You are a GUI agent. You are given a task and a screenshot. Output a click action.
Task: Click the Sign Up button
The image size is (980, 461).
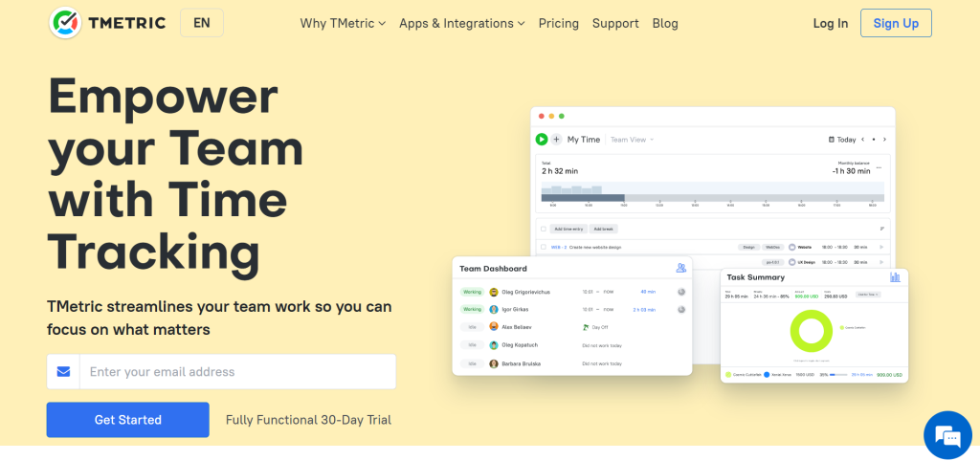pyautogui.click(x=896, y=23)
